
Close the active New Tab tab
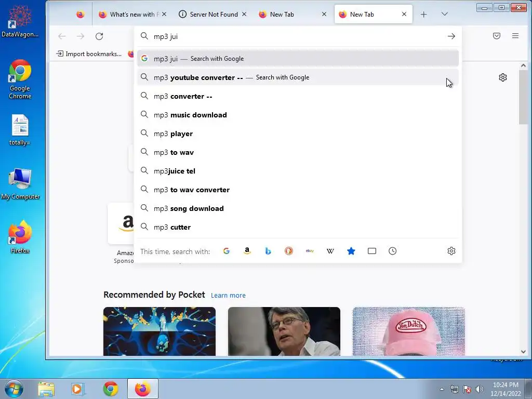click(x=404, y=14)
